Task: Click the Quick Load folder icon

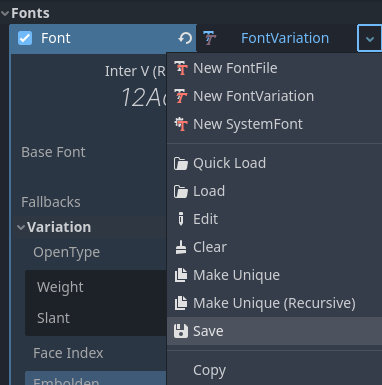Action: coord(181,163)
